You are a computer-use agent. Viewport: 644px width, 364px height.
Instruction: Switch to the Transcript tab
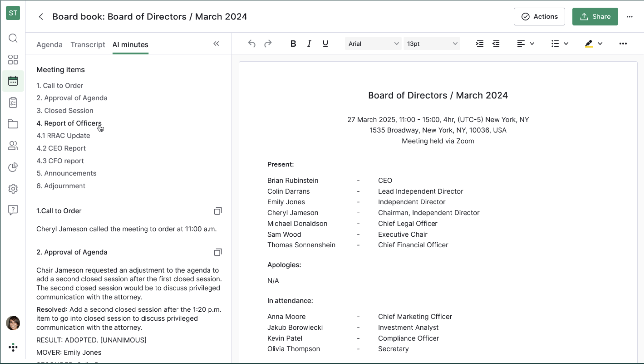pos(87,45)
